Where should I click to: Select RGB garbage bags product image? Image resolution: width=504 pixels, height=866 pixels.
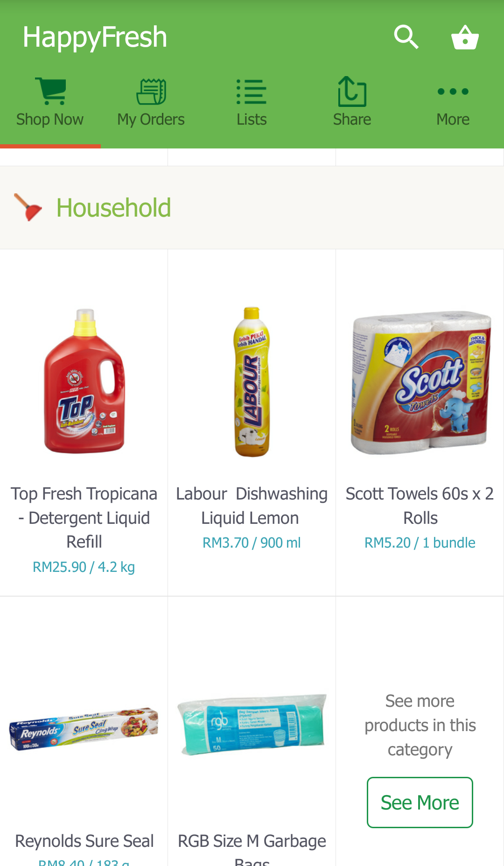[x=252, y=725]
